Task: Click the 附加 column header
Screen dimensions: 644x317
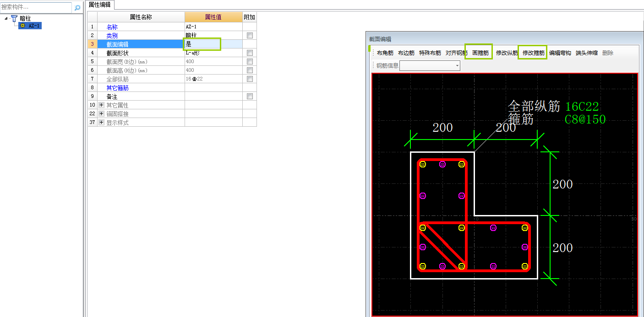Action: [250, 17]
